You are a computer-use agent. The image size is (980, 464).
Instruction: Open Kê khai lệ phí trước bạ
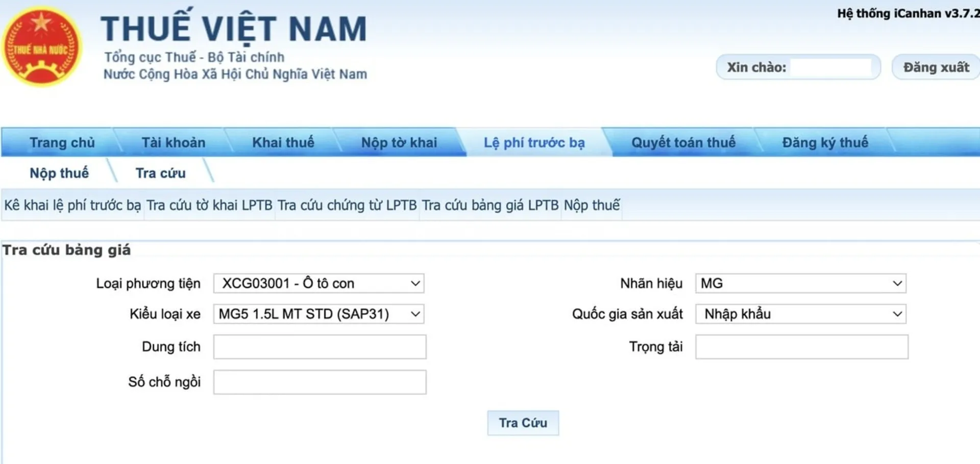pyautogui.click(x=72, y=206)
